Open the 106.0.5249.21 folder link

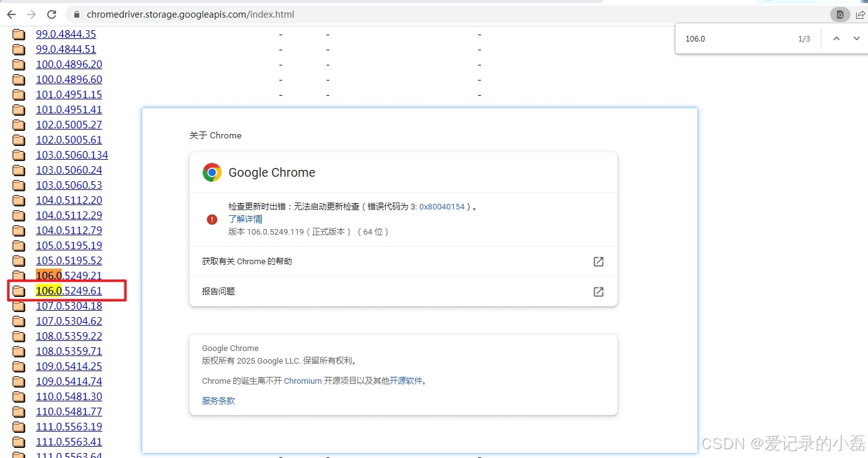[69, 276]
